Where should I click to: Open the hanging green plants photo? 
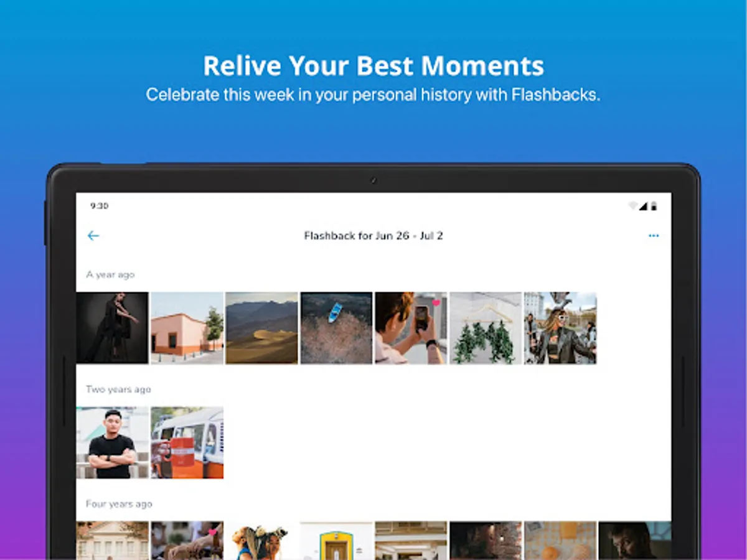[x=486, y=328]
